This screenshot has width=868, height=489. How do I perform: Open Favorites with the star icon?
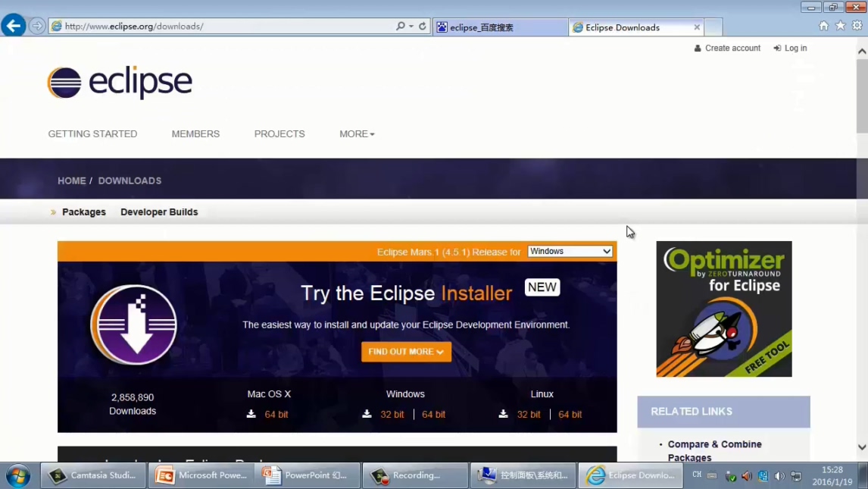(840, 26)
